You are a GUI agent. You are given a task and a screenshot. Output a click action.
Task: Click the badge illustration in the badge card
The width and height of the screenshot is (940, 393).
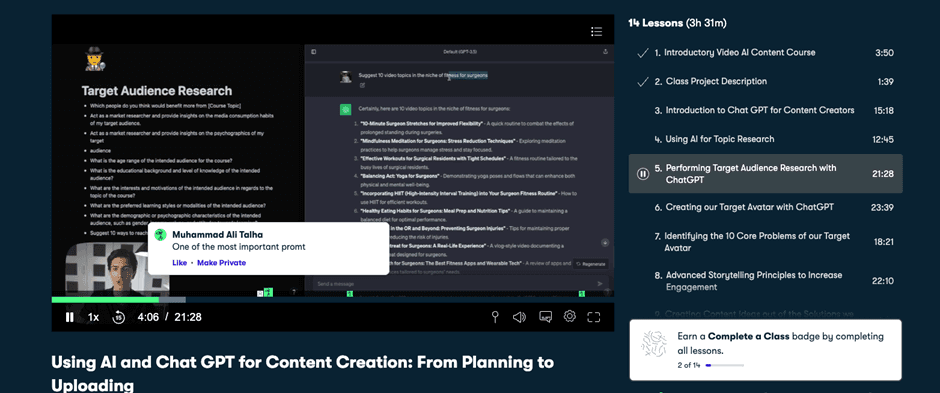(x=654, y=344)
